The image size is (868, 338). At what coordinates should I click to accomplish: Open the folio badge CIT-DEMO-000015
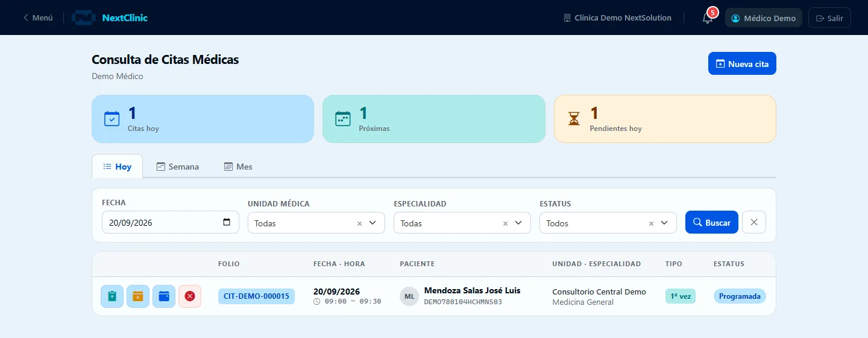pos(256,296)
